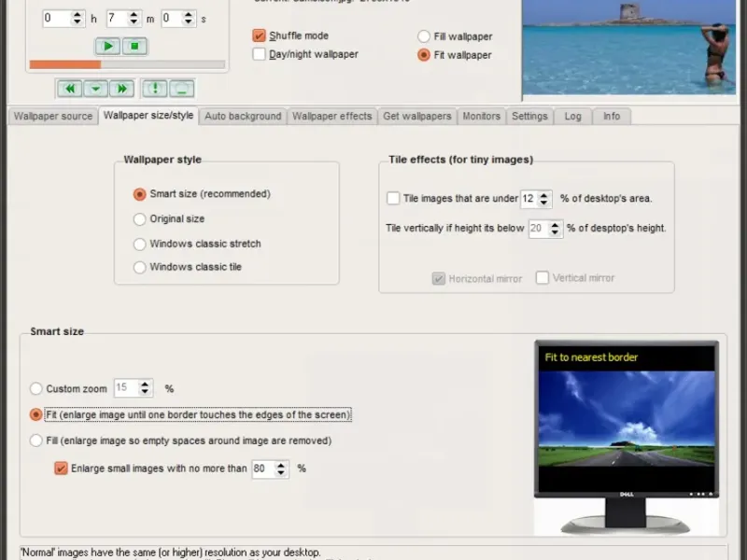The width and height of the screenshot is (747, 560).
Task: Click the green exclamation mark button
Action: point(155,89)
